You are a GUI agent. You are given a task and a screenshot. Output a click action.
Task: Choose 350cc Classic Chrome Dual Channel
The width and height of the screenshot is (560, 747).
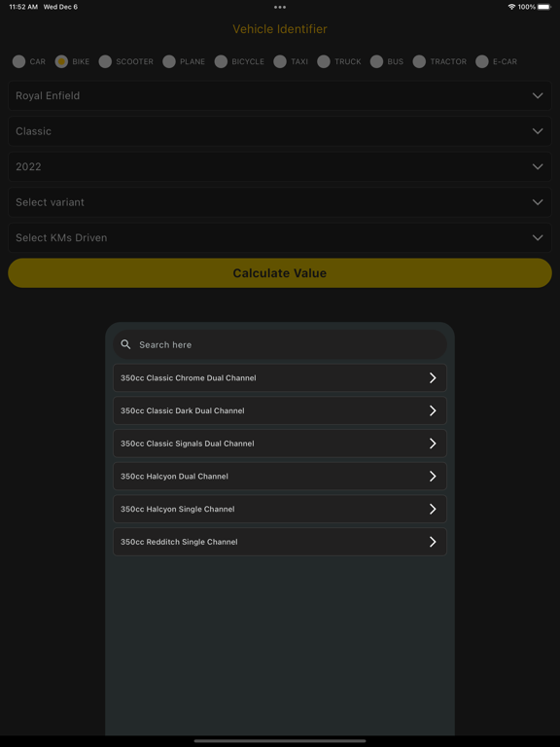pos(280,377)
